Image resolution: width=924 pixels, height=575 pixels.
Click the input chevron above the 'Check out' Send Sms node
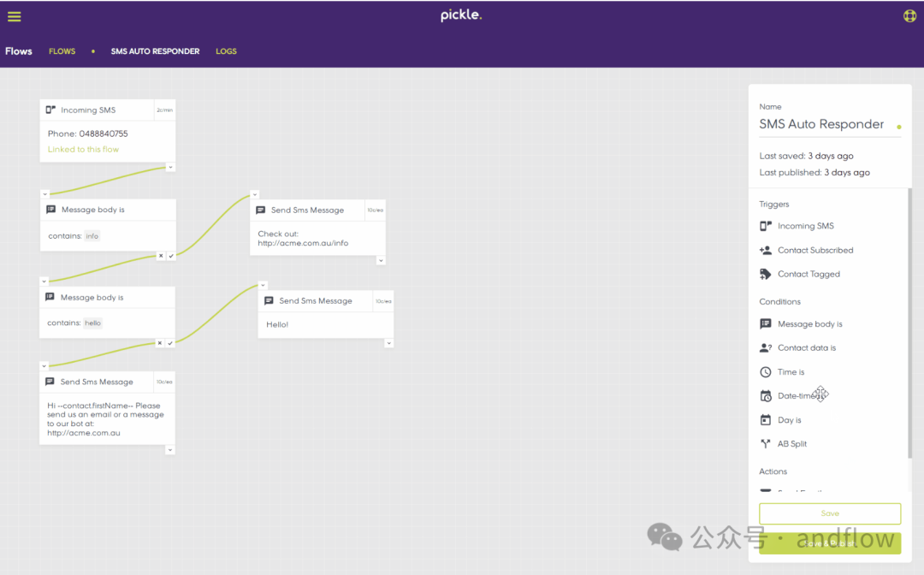coord(255,194)
